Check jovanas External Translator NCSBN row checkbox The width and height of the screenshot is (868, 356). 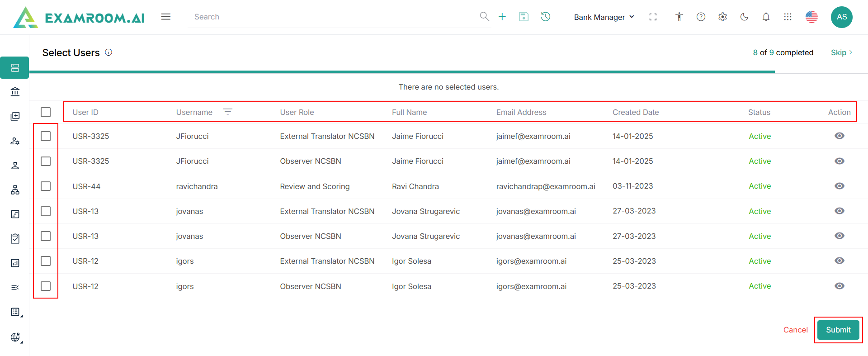pyautogui.click(x=46, y=211)
